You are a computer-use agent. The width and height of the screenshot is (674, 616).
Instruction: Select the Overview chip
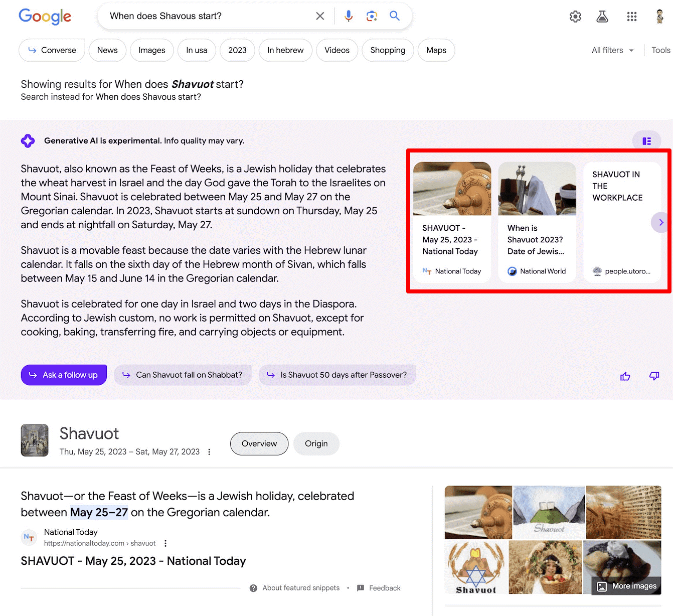coord(259,443)
